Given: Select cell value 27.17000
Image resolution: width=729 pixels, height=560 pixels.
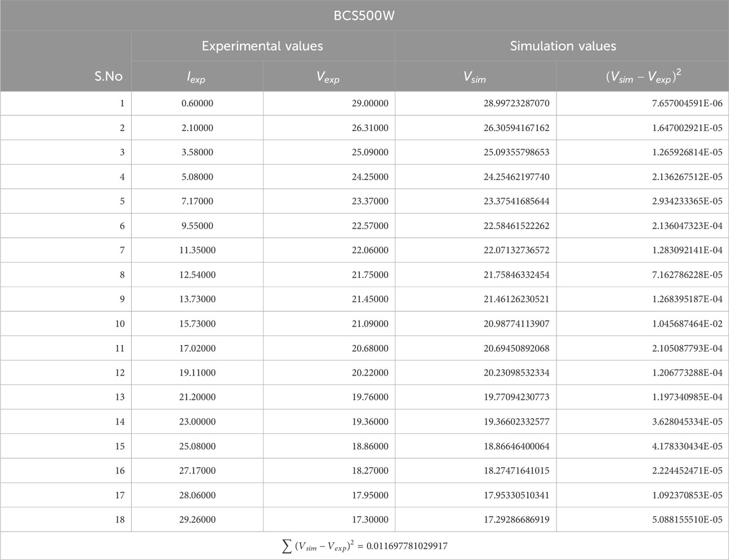Looking at the screenshot, I should point(197,470).
